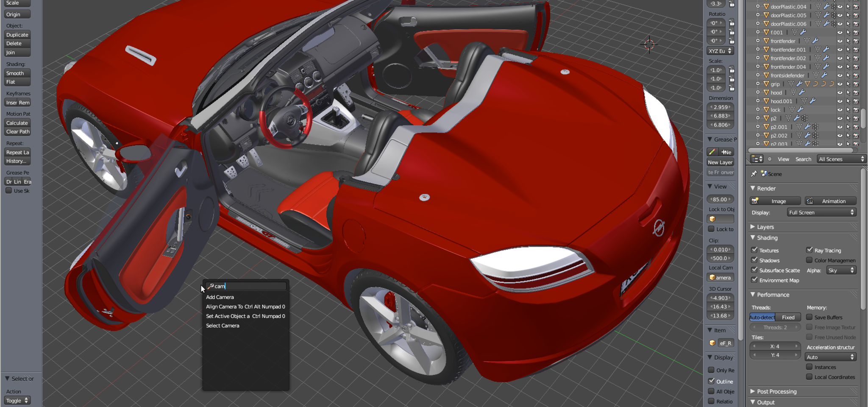868x407 pixels.
Task: Click the Smooth shading button
Action: tap(17, 73)
